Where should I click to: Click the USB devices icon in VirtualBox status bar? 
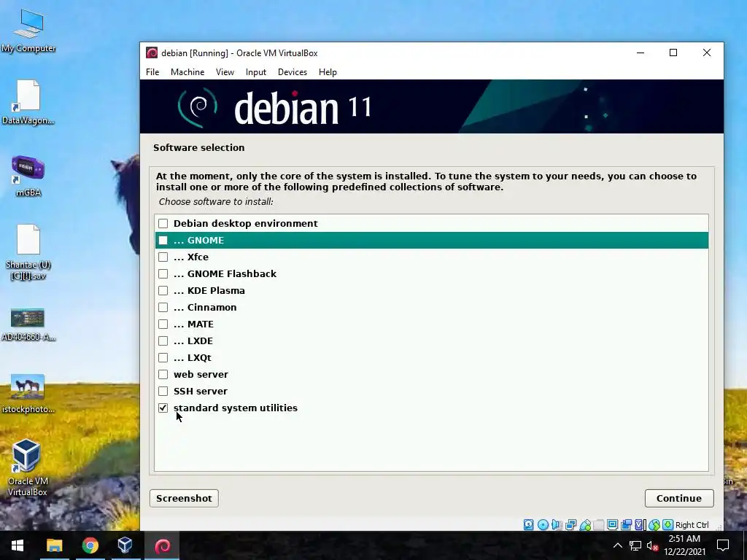[x=585, y=525]
